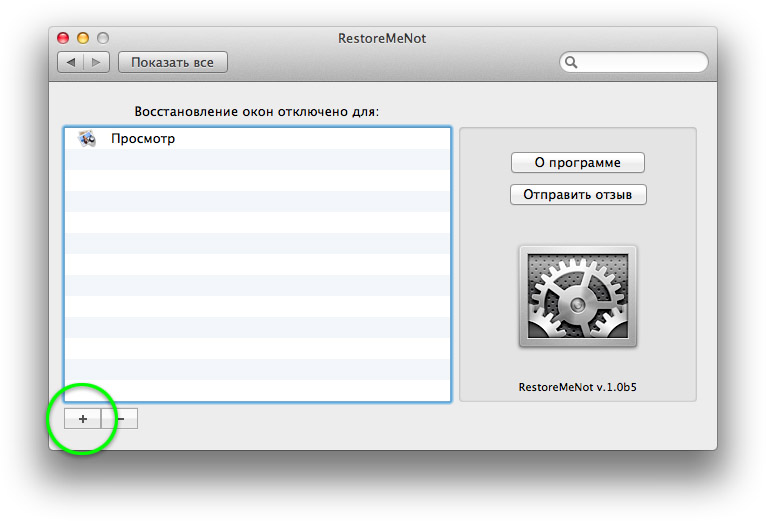Close the window with the red button

point(63,38)
